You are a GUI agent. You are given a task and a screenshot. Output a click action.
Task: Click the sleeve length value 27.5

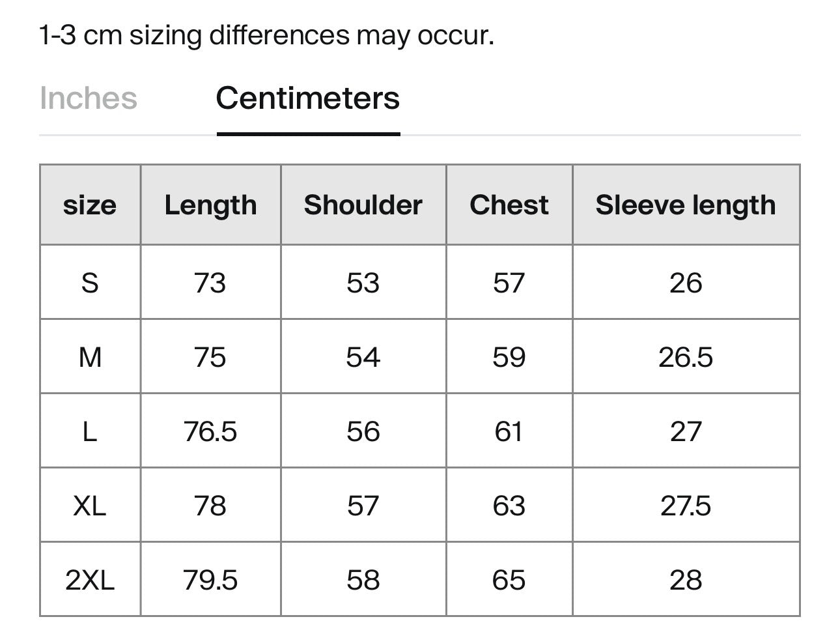(685, 506)
